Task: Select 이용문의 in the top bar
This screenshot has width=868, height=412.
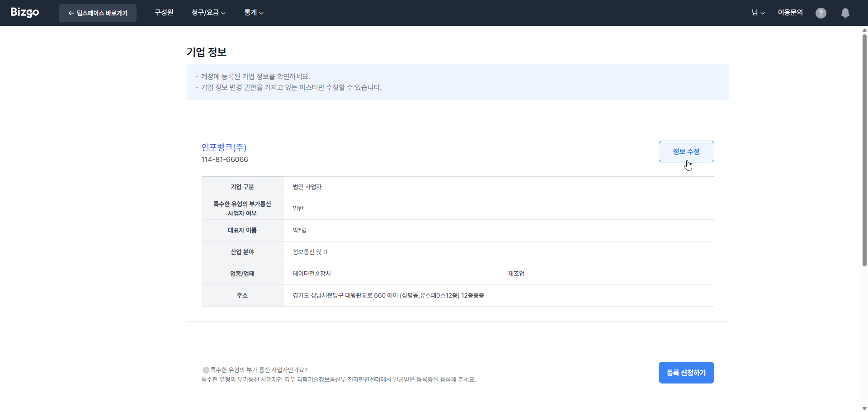Action: pos(790,13)
